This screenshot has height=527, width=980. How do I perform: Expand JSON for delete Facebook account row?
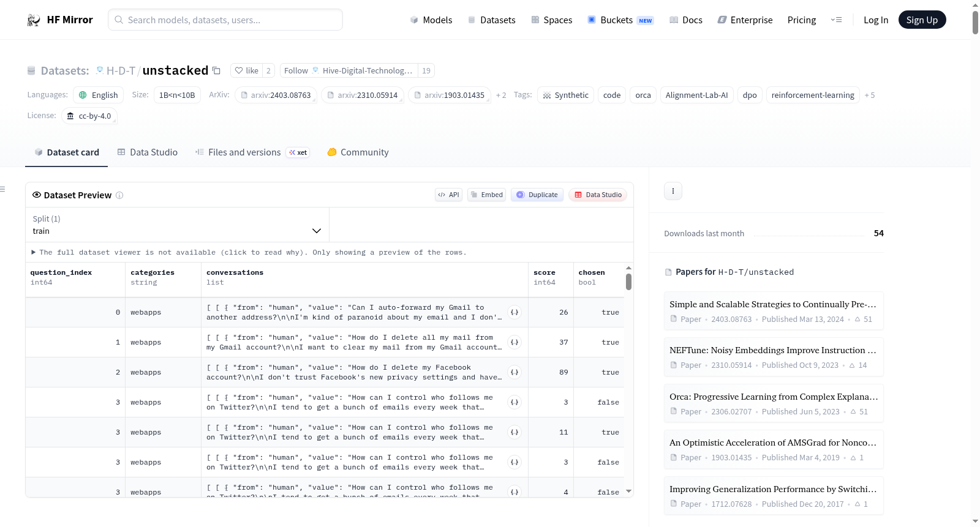pyautogui.click(x=514, y=372)
